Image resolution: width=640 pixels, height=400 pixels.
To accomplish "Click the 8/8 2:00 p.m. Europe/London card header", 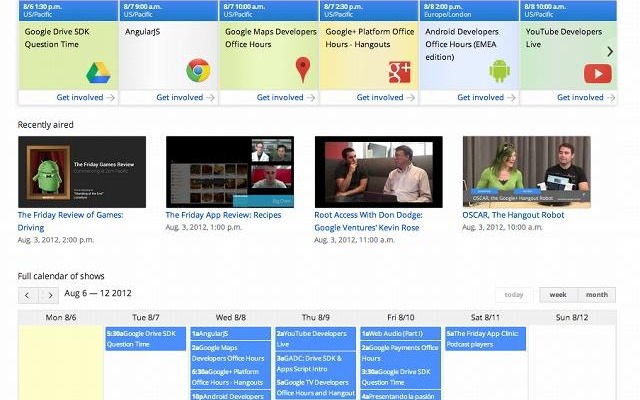I will pyautogui.click(x=469, y=10).
